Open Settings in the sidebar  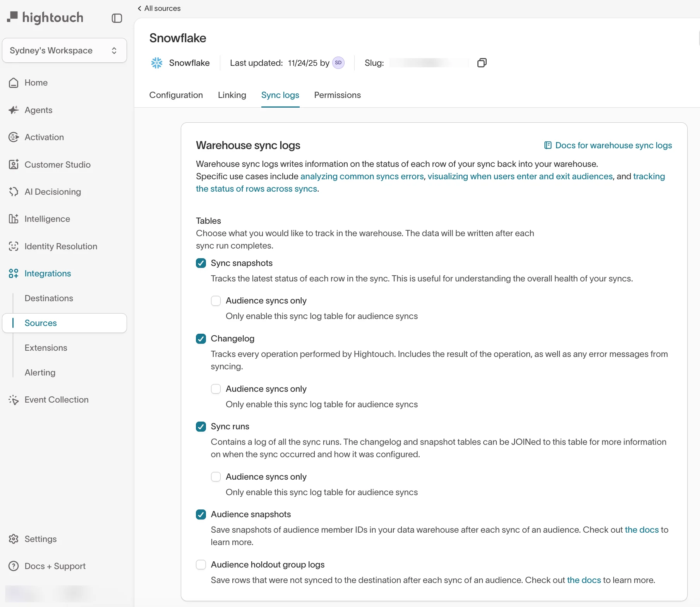point(40,539)
